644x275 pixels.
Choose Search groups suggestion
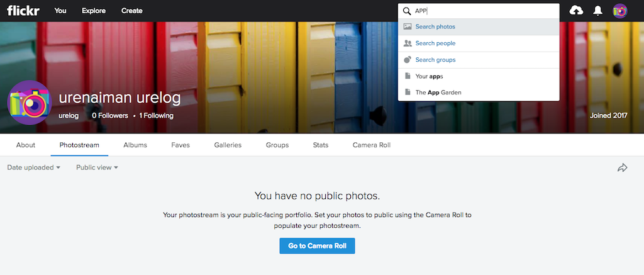tap(479, 60)
